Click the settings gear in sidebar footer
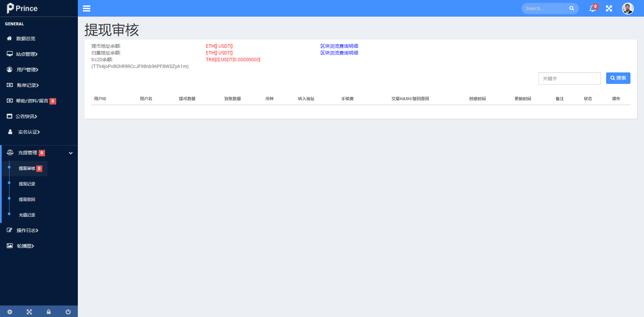This screenshot has width=644, height=317. click(10, 312)
